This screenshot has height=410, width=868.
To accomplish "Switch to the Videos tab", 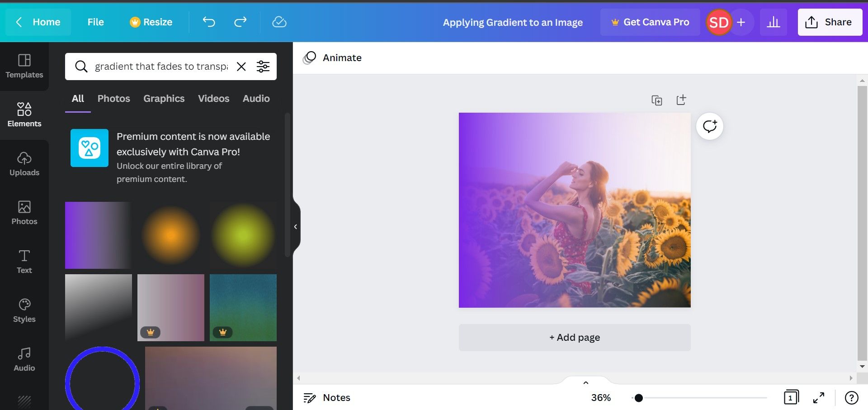I will coord(214,99).
